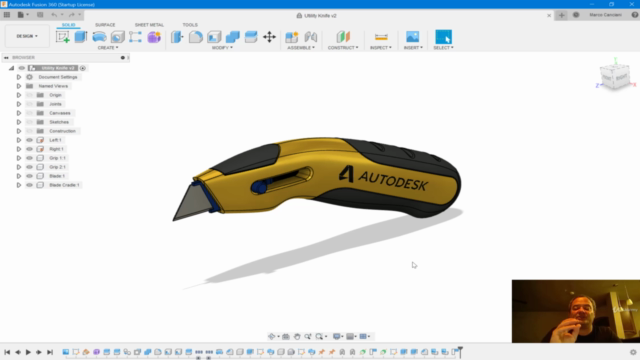Viewport: 640px width, 360px height.
Task: Click the Offset Plane construct icon
Action: [343, 37]
